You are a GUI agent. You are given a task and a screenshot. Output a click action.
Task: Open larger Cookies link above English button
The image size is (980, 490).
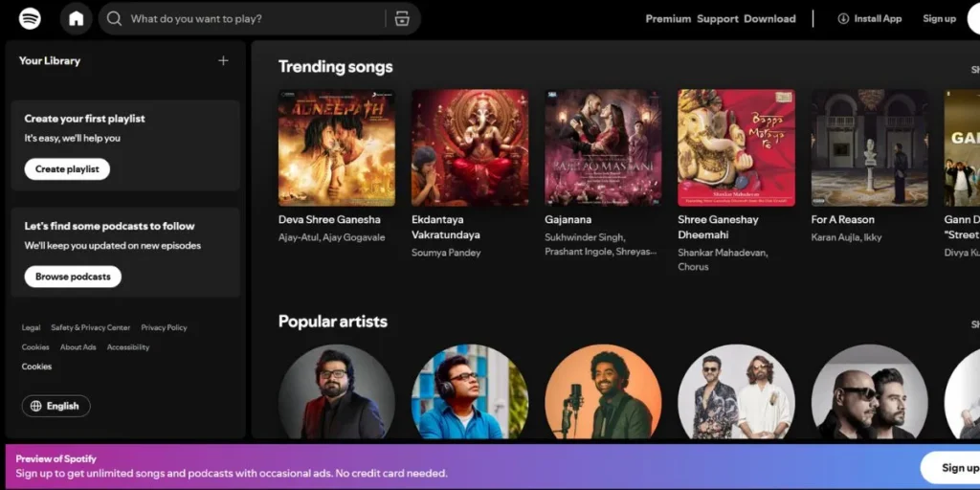pos(37,367)
